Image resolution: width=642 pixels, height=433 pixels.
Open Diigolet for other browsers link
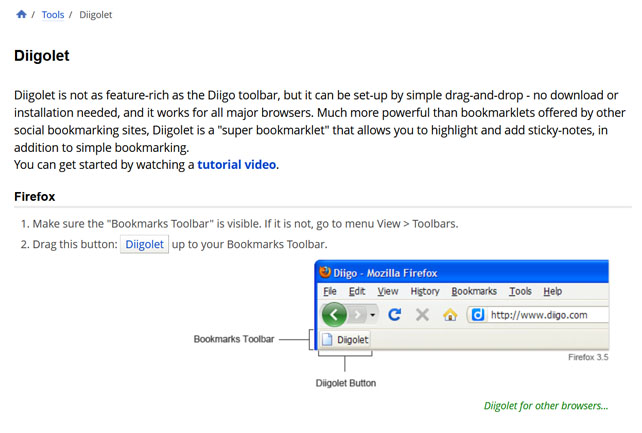click(546, 406)
